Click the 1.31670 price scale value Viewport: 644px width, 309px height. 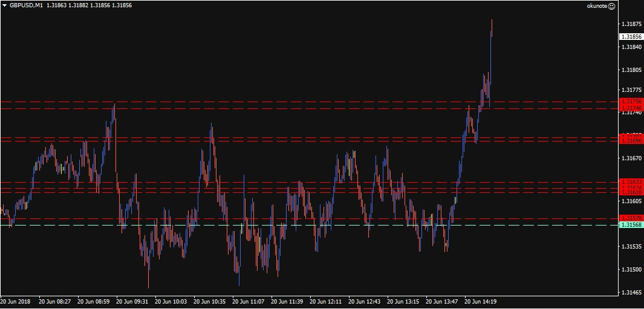coord(632,158)
